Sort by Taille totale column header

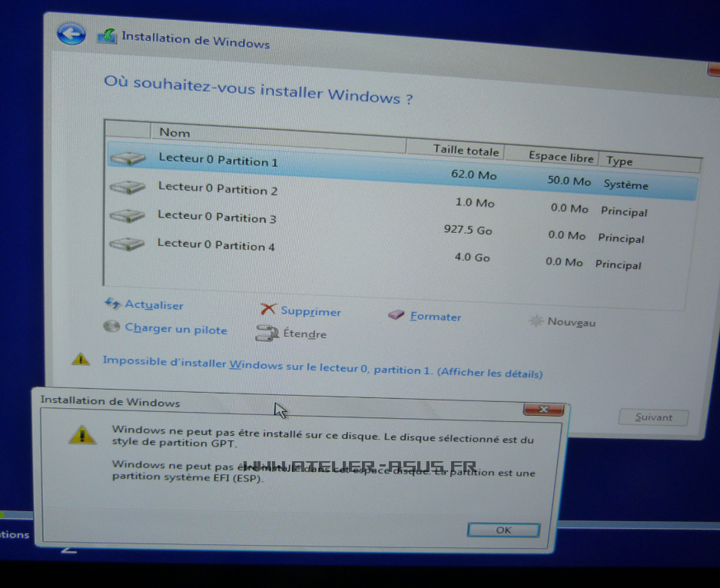[x=466, y=151]
